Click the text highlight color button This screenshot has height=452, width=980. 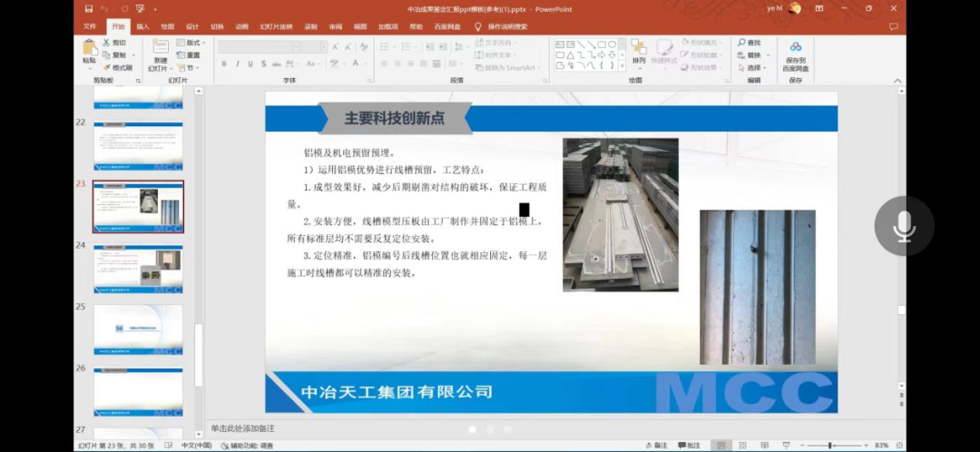point(334,64)
